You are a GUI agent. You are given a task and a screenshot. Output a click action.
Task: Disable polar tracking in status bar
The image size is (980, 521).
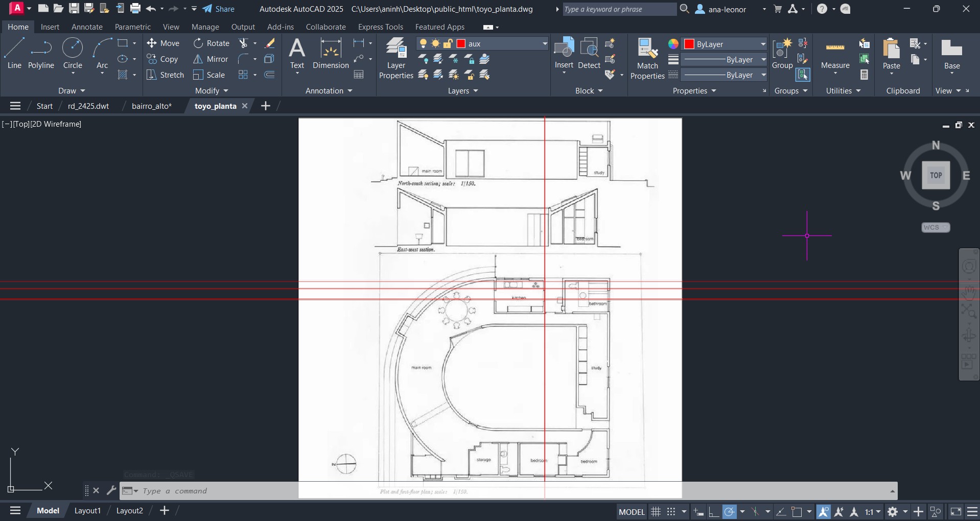(730, 511)
